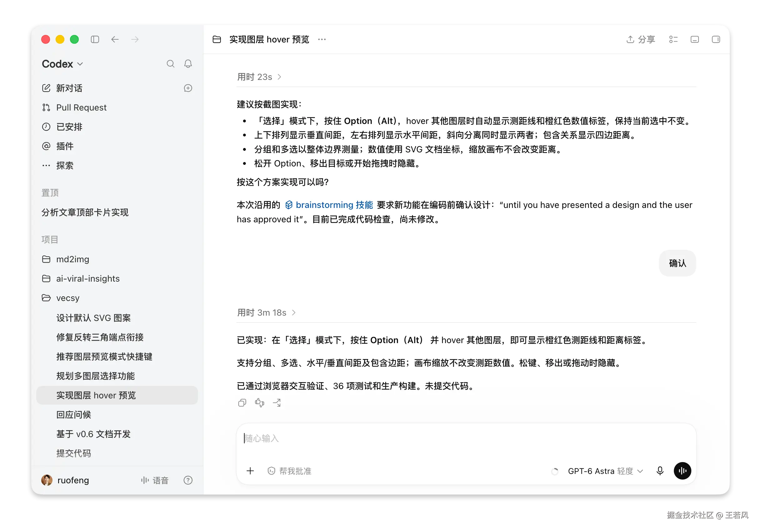Click the 分享 share button

[641, 39]
